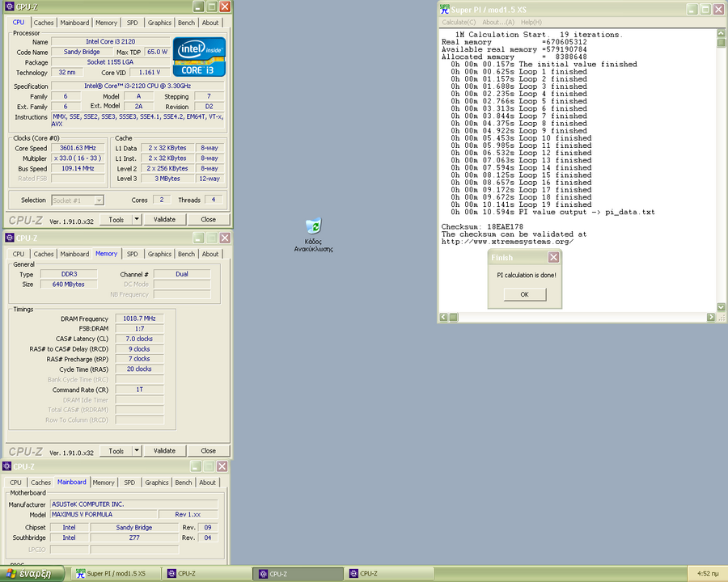The height and width of the screenshot is (582, 728).
Task: Click the Code Name value 'Sandy Bridge' in CPU tab
Action: tap(82, 52)
